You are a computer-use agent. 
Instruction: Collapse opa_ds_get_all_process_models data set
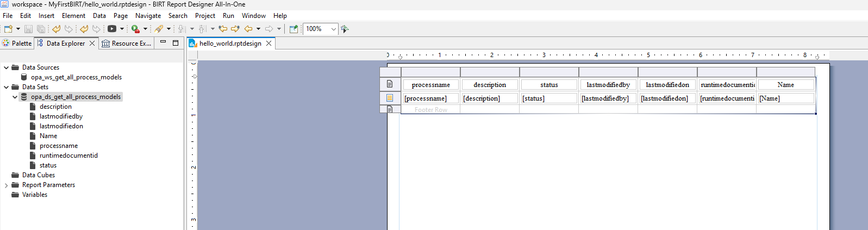[x=15, y=97]
